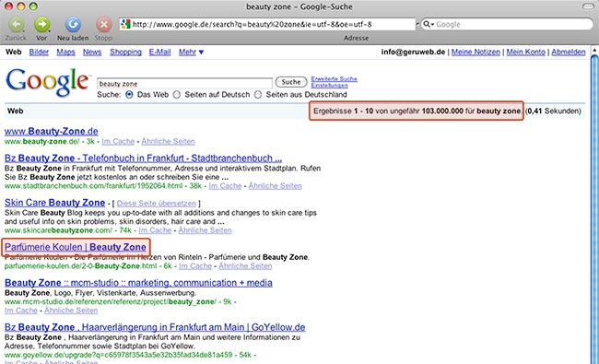Viewport: 599px width, 364px height.
Task: Select Seiten aus Deutschland radio button
Action: (258, 95)
